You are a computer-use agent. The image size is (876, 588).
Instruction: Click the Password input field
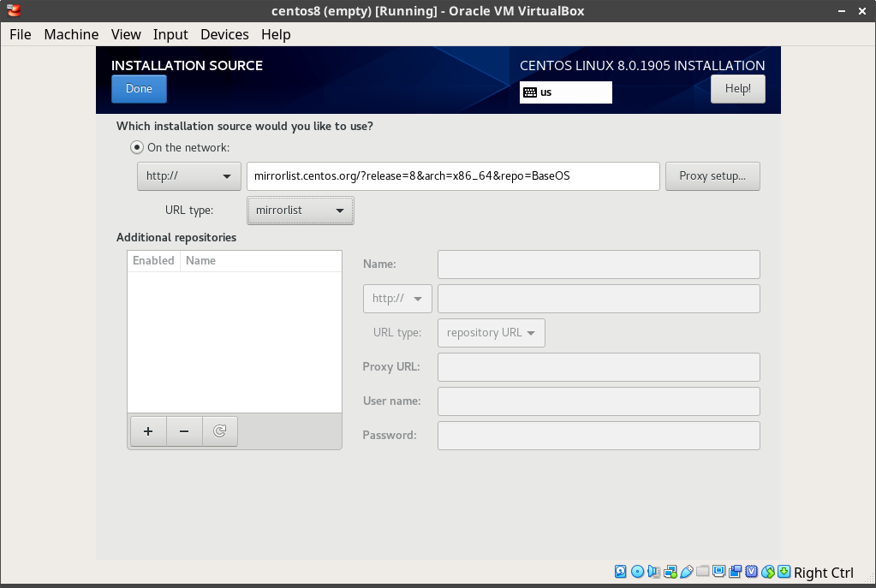[x=599, y=436]
